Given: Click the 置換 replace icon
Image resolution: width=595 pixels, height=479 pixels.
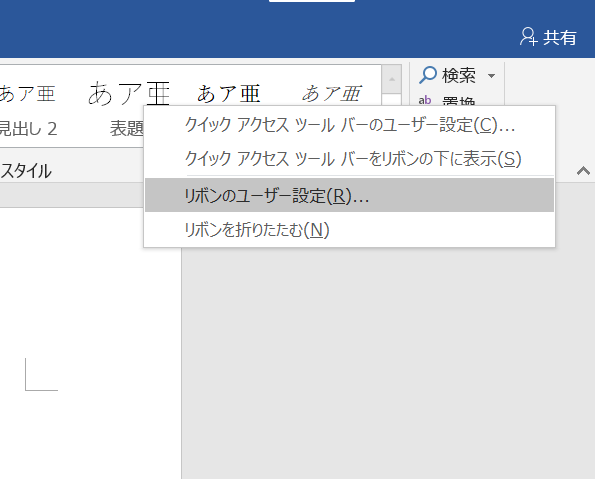Looking at the screenshot, I should (425, 100).
